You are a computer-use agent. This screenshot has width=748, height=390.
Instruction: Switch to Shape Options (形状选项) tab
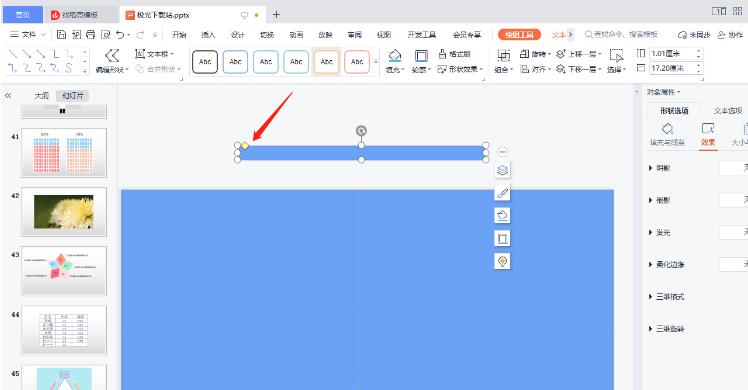click(674, 111)
